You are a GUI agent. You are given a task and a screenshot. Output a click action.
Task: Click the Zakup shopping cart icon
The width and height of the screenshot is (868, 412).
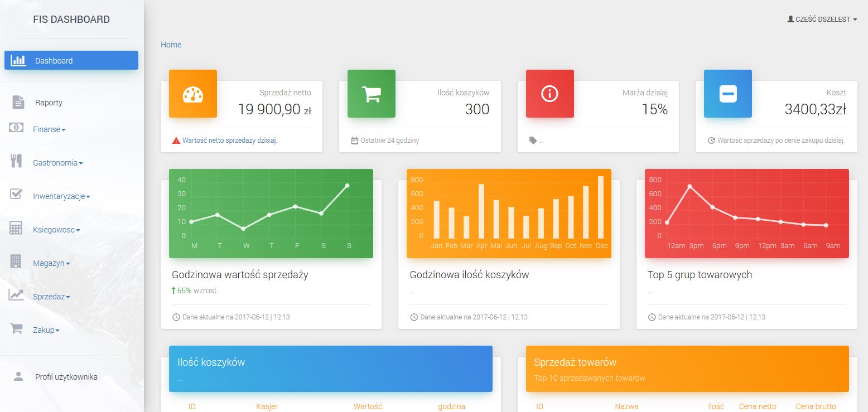(x=17, y=328)
